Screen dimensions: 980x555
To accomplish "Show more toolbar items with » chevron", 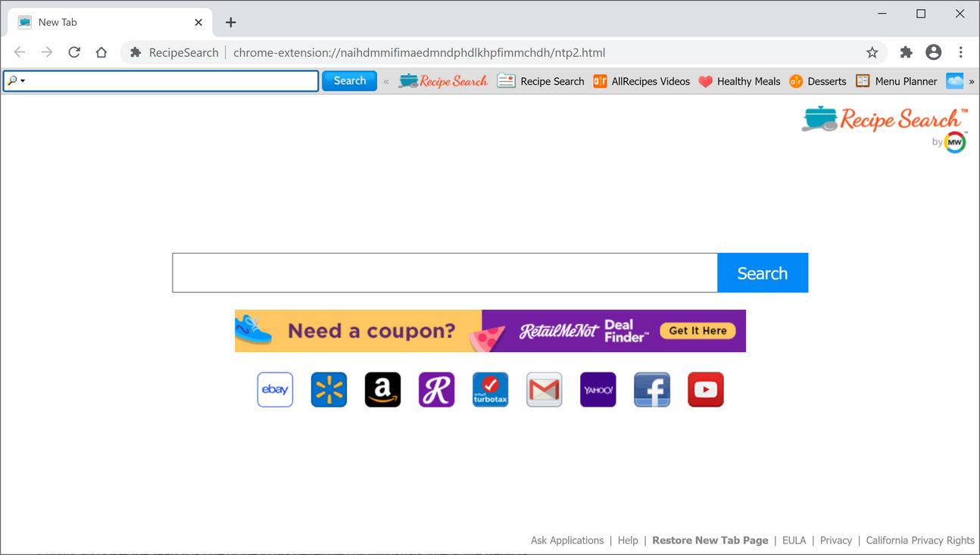I will point(972,81).
